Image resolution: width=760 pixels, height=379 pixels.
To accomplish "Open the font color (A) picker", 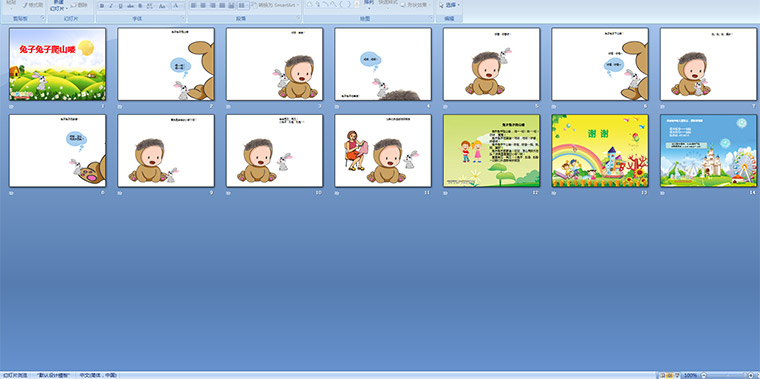I will (x=177, y=6).
